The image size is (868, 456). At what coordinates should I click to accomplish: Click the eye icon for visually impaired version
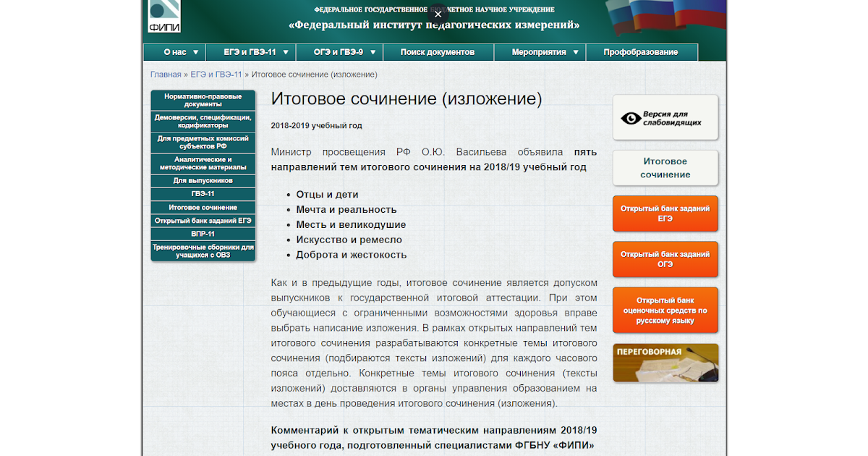pyautogui.click(x=631, y=118)
